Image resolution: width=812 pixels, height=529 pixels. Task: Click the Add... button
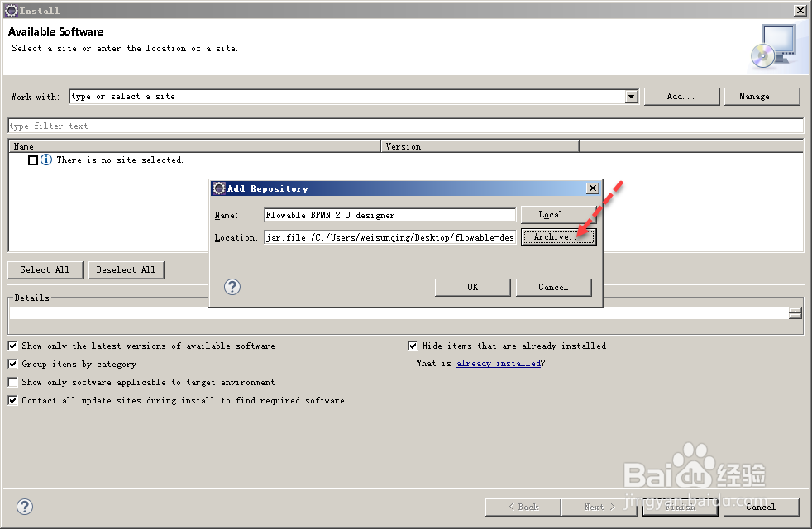click(x=681, y=96)
